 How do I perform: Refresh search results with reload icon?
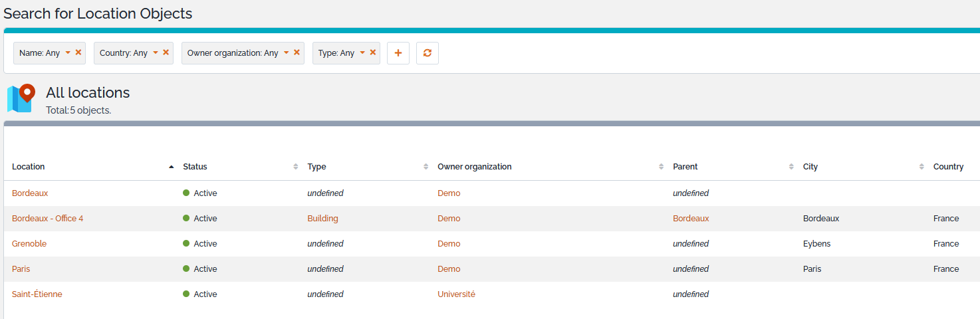[x=428, y=53]
